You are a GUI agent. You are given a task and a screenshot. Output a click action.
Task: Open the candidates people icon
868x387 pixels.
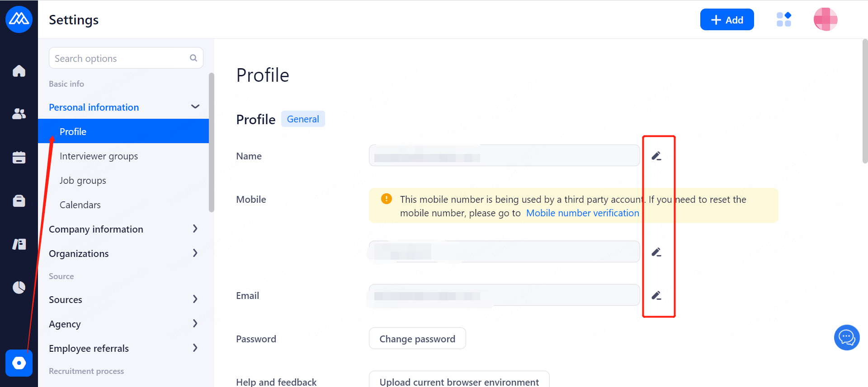(x=19, y=114)
